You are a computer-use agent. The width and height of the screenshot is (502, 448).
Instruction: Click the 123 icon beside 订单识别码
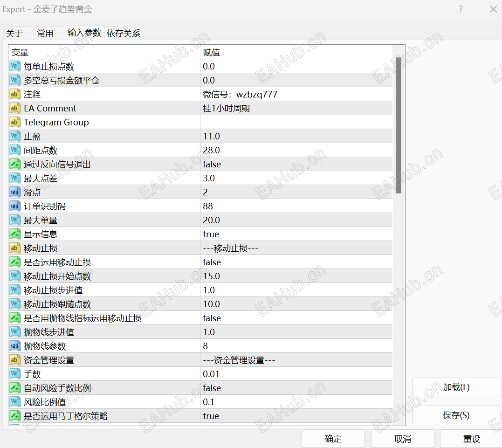click(14, 206)
